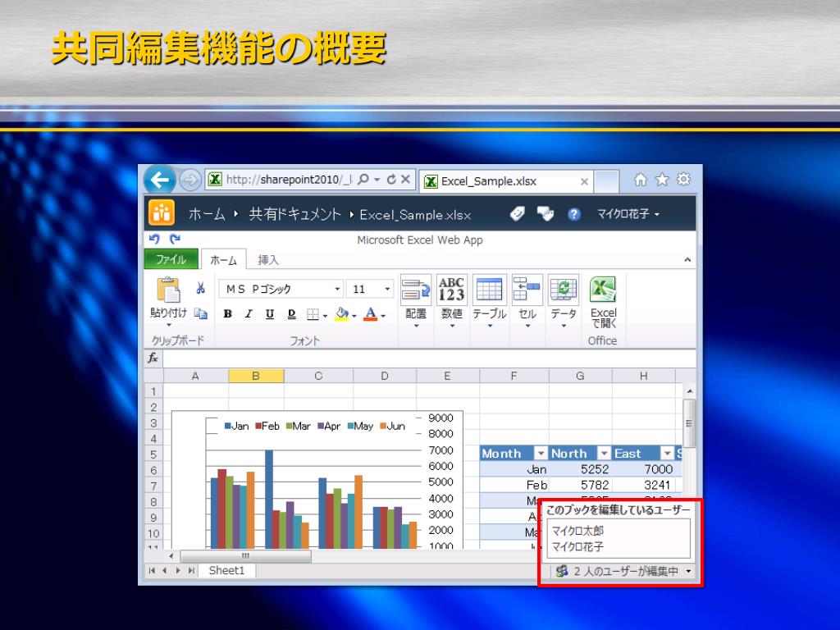Viewport: 840px width, 630px height.
Task: Toggle underline formatting
Action: [270, 314]
